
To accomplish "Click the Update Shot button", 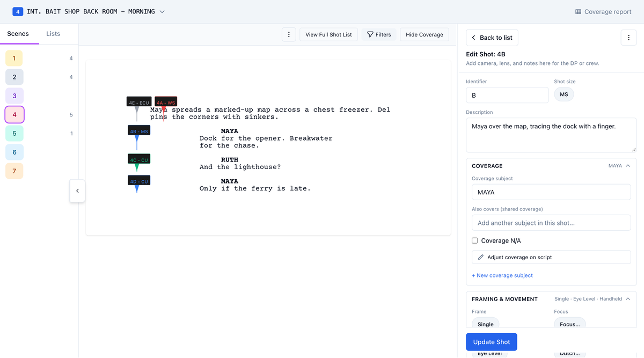I will (492, 342).
